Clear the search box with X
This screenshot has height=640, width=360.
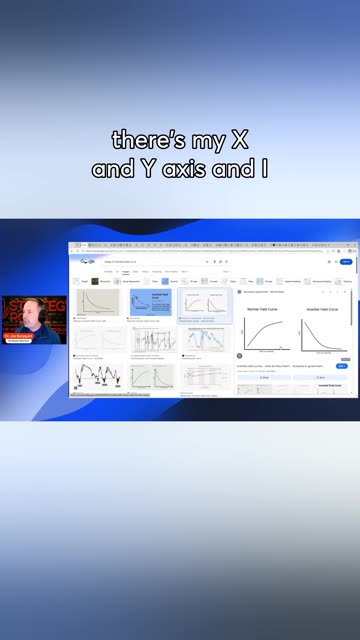(207, 262)
